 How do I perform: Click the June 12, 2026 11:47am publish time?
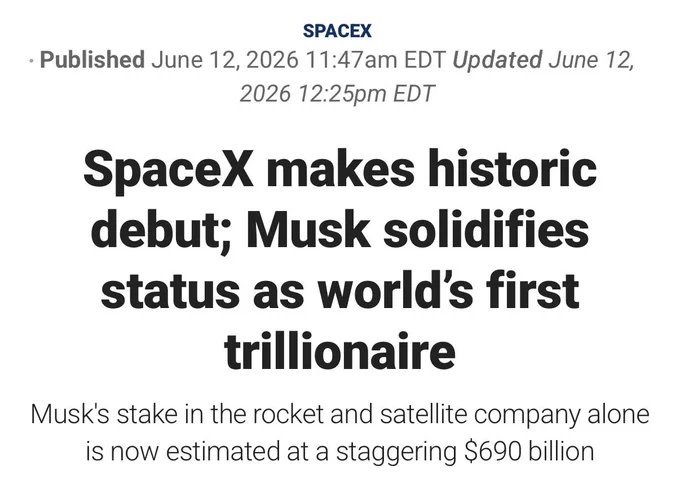(x=298, y=59)
